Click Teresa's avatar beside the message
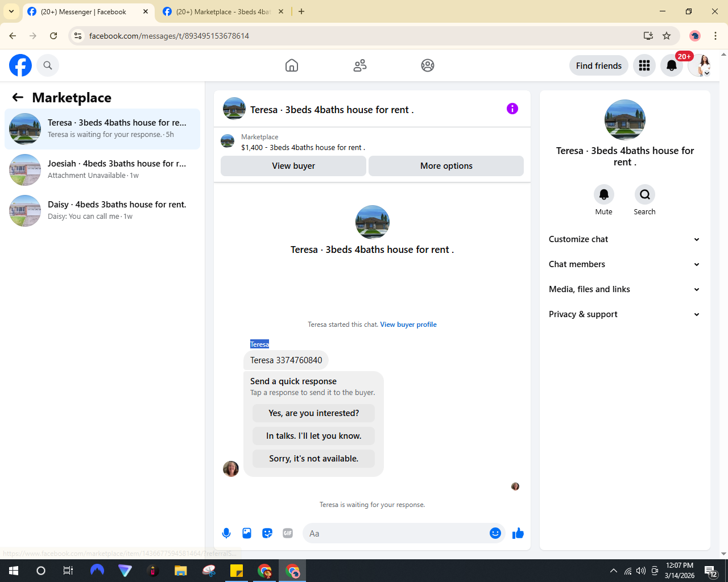Image resolution: width=728 pixels, height=582 pixels. 231,468
